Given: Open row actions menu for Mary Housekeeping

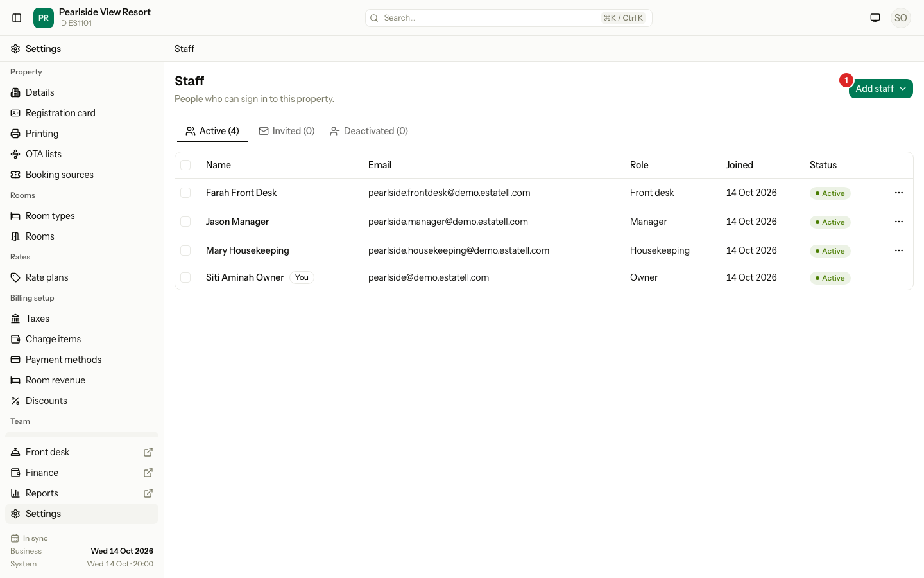Looking at the screenshot, I should click(899, 250).
